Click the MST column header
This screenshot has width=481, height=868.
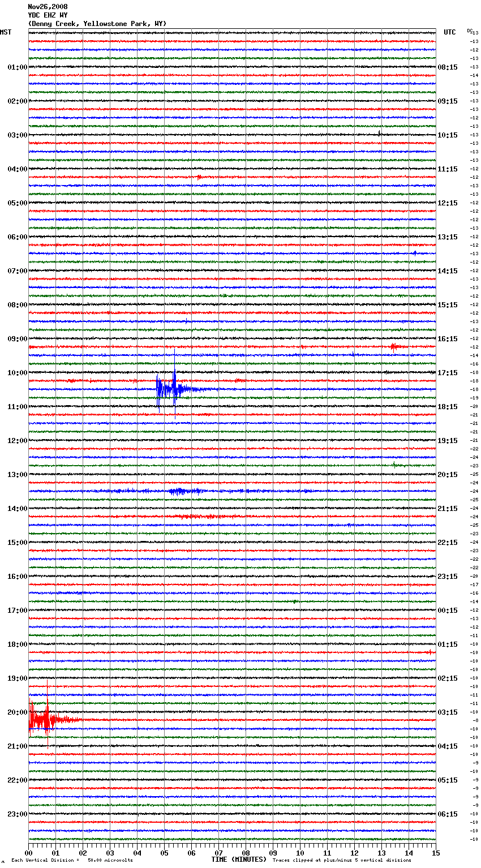click(6, 32)
